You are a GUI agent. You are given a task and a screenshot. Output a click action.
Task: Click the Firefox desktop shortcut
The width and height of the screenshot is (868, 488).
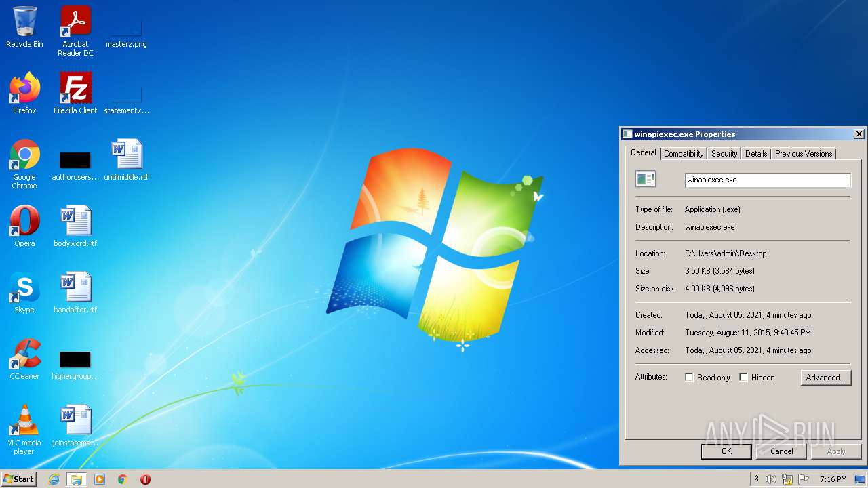click(24, 93)
